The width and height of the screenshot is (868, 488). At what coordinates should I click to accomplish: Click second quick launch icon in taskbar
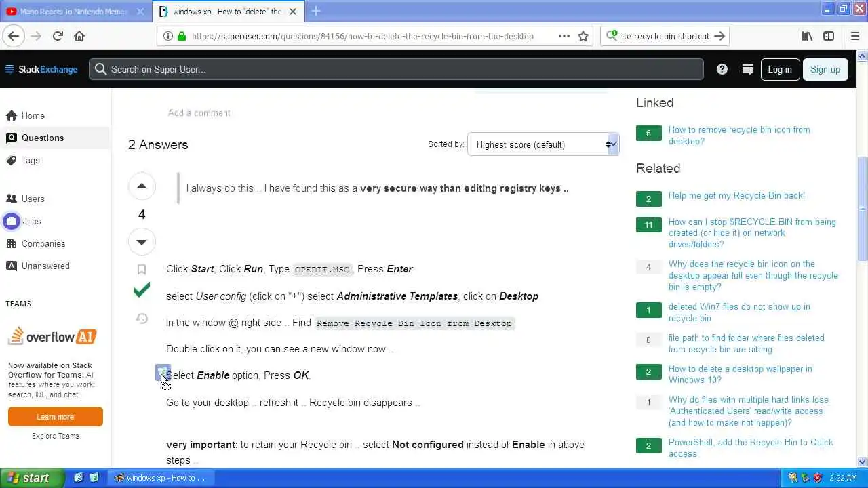94,478
